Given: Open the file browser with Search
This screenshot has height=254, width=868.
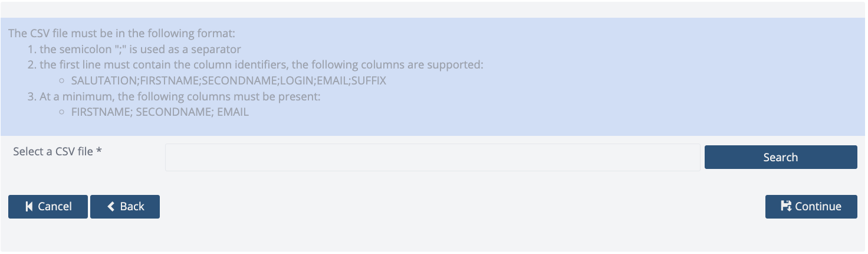Looking at the screenshot, I should [781, 157].
